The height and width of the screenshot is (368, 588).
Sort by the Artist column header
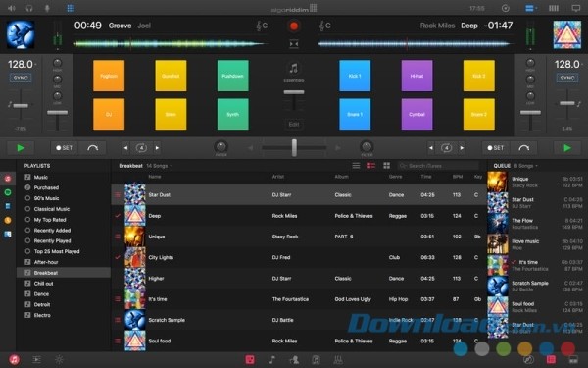[x=278, y=177]
